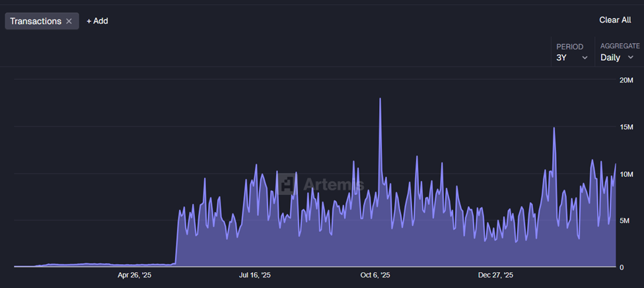Select the Dec 27, '25 axis label
644x288 pixels.
(x=495, y=275)
